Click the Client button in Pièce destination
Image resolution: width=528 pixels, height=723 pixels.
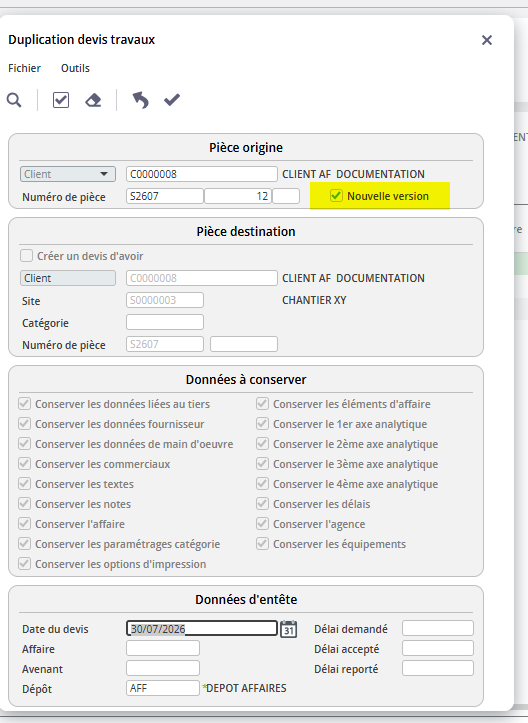coord(68,278)
